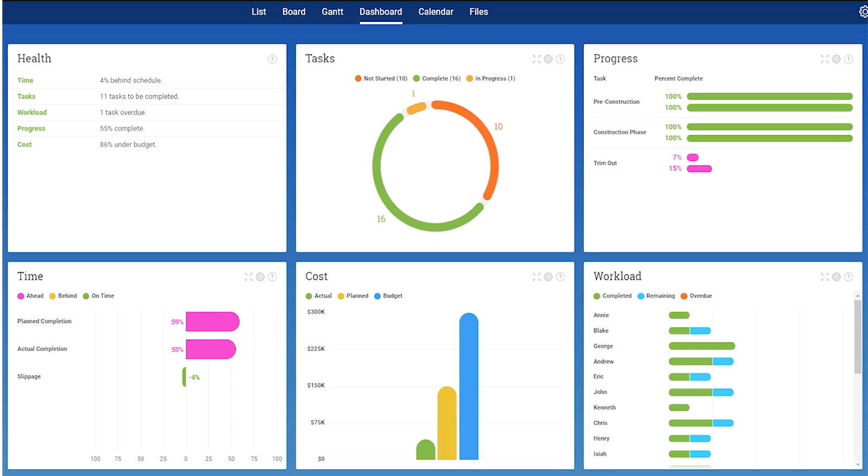Click Annie's workload bar
This screenshot has height=476, width=868.
tap(679, 315)
